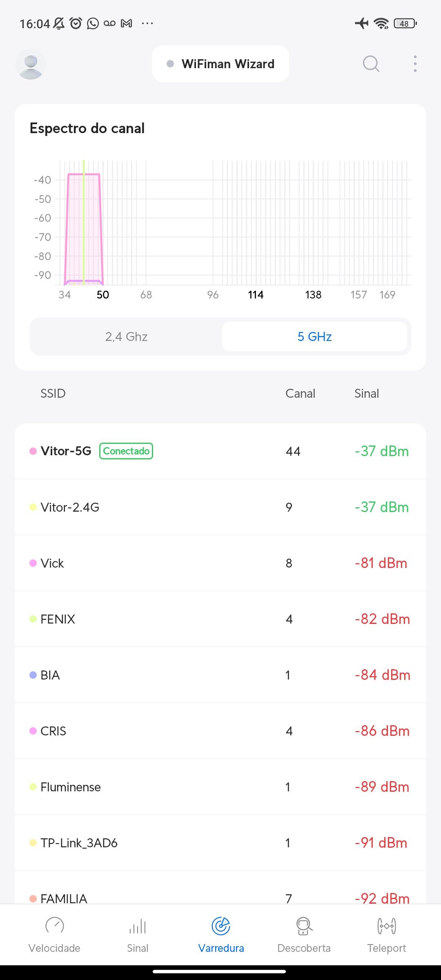Tap the search magnifier icon
441x980 pixels.
pyautogui.click(x=371, y=64)
